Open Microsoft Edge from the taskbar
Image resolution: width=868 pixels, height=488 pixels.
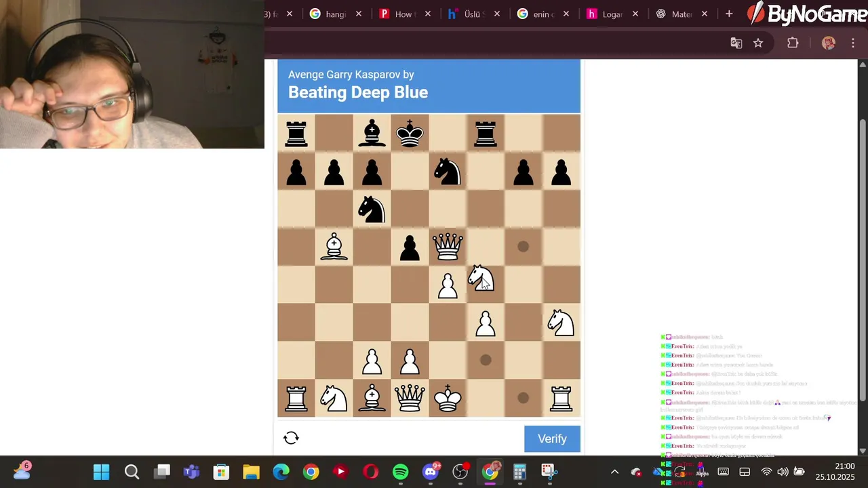pyautogui.click(x=281, y=472)
